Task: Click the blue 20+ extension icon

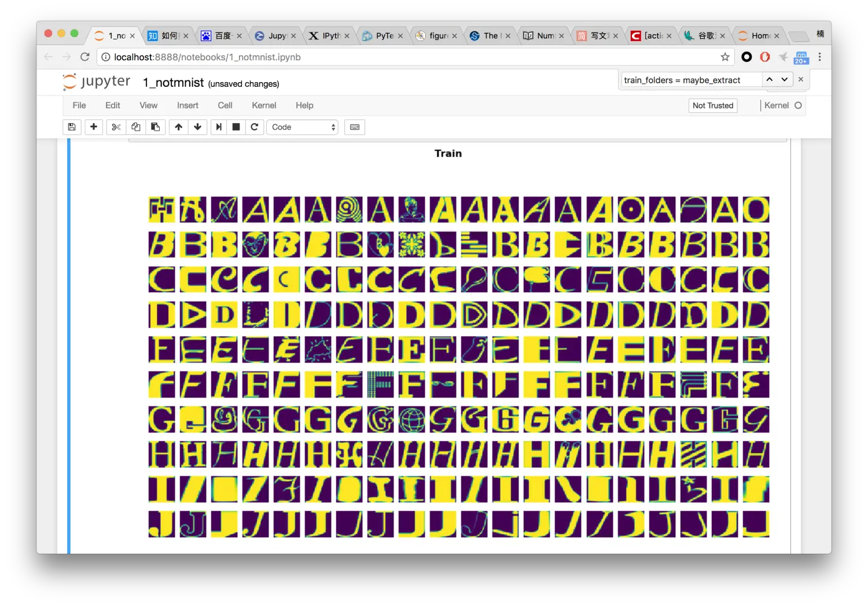Action: point(801,57)
